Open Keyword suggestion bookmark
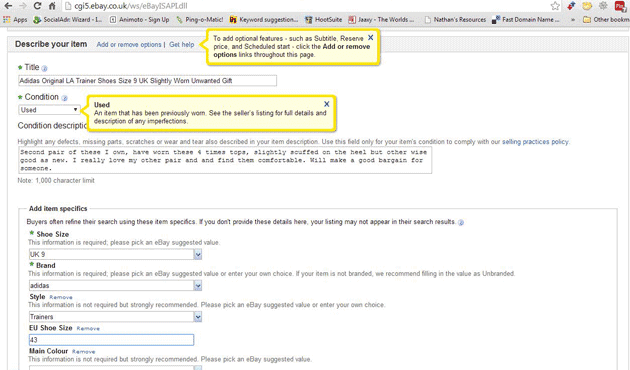Viewport: 630px width, 370px height. click(x=264, y=19)
